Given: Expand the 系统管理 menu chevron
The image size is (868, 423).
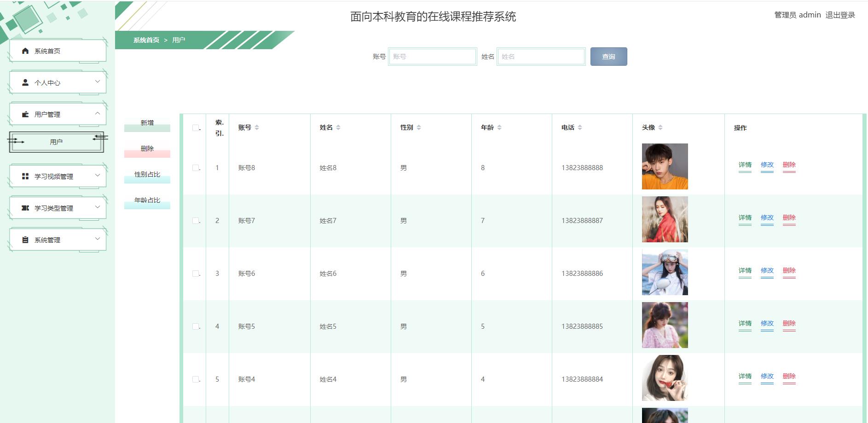Looking at the screenshot, I should pos(98,239).
